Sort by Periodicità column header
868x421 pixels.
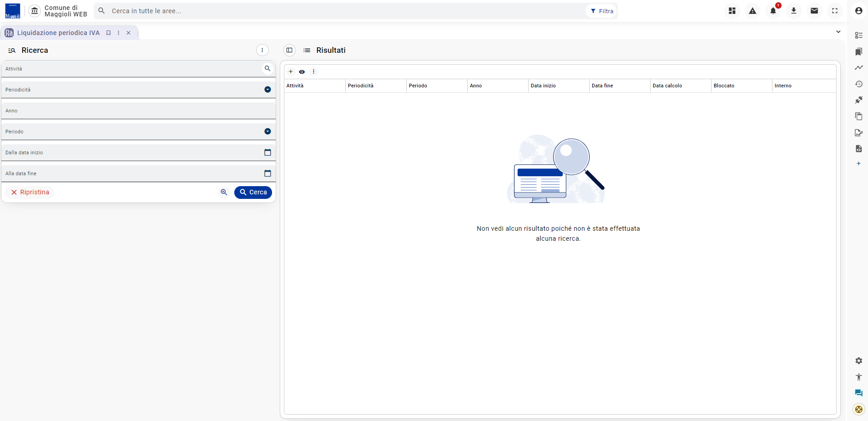click(376, 86)
